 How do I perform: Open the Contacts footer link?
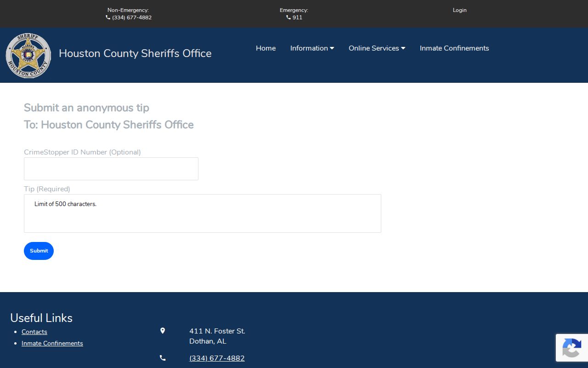(x=34, y=332)
